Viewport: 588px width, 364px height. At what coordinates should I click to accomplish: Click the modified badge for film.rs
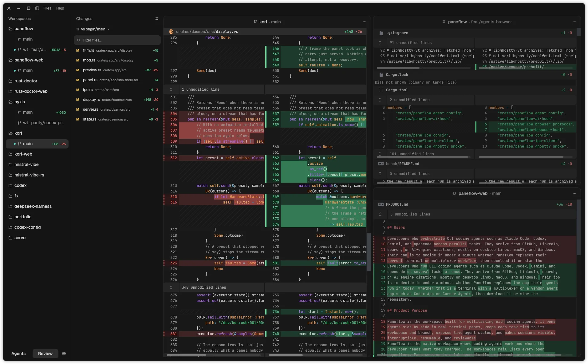pos(78,50)
